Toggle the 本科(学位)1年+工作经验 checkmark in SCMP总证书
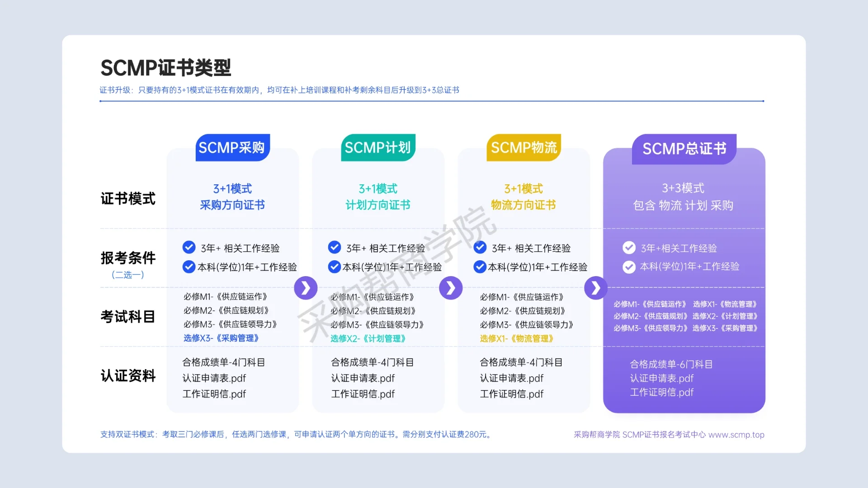 pos(629,267)
